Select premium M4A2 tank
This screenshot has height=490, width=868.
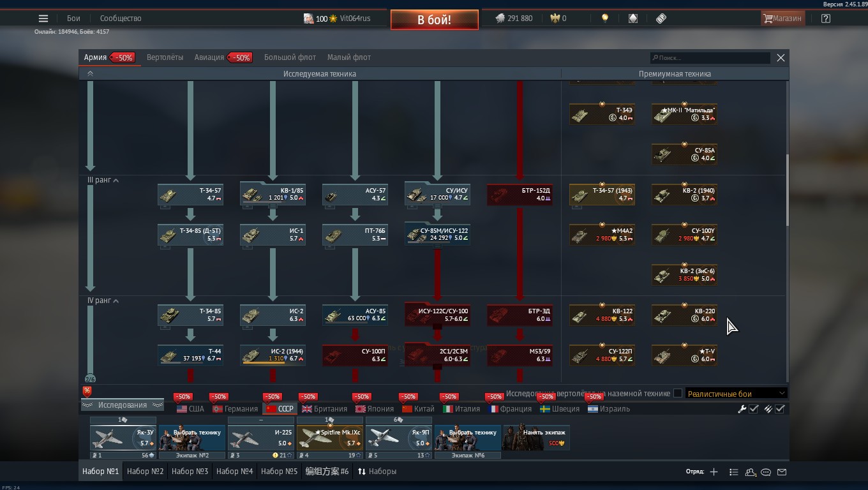pyautogui.click(x=602, y=235)
